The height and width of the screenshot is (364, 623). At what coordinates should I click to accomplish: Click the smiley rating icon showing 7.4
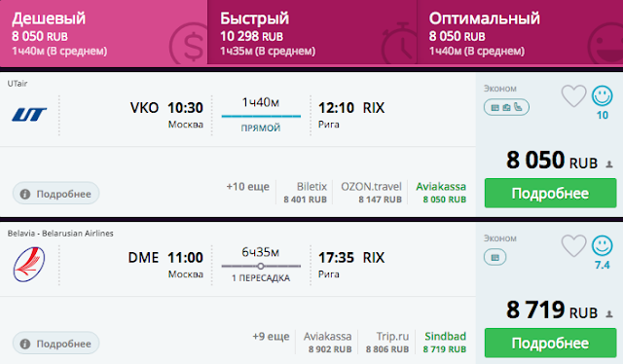[603, 245]
